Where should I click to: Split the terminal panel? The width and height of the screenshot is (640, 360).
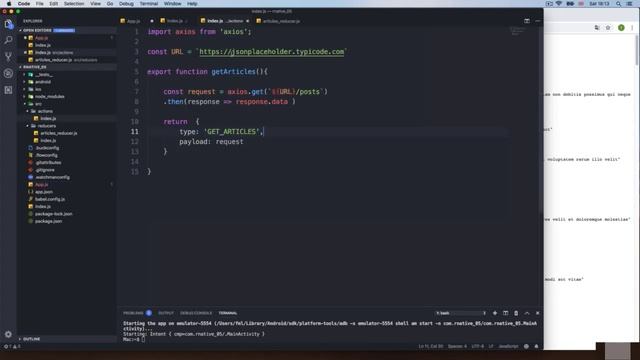click(505, 313)
